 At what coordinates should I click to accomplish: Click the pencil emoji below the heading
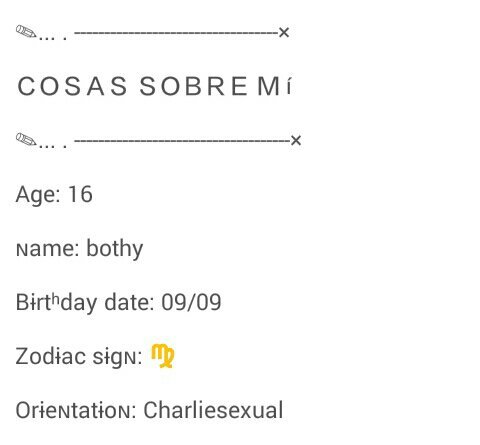26,140
